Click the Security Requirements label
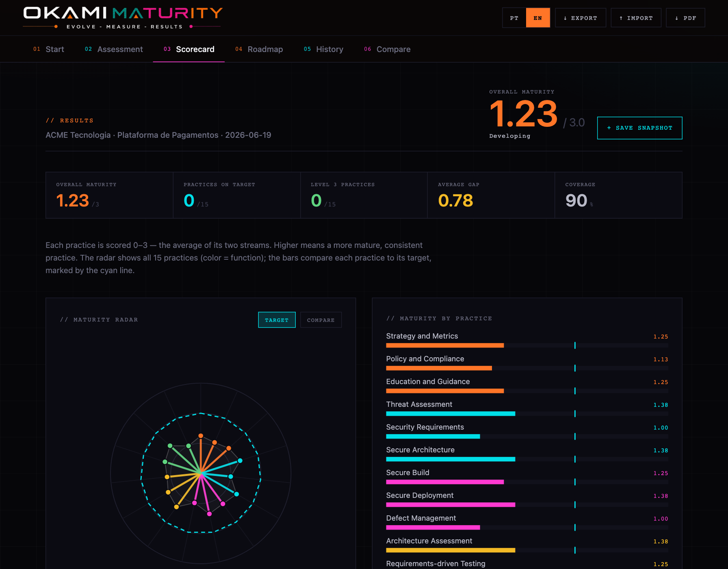 coord(425,427)
